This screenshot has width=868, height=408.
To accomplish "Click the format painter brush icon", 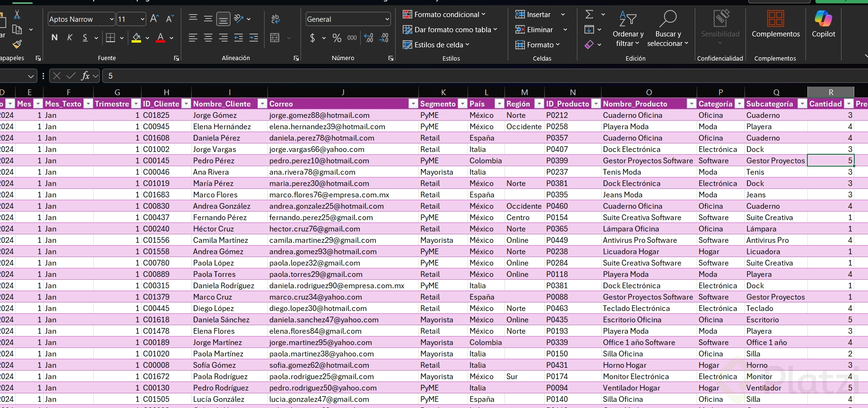I will [17, 44].
